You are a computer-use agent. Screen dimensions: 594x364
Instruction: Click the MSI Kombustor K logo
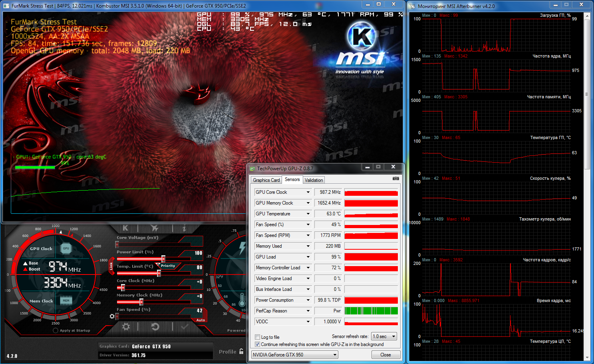click(x=362, y=36)
